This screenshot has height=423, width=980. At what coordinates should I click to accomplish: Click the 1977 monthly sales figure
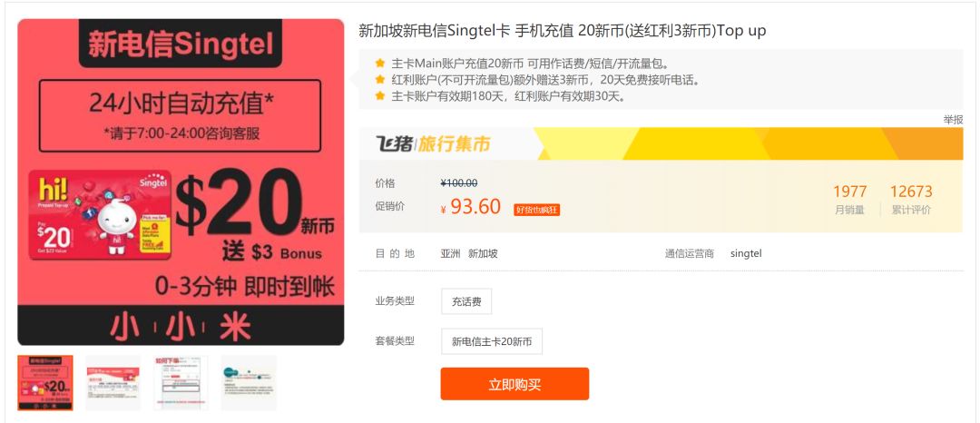[x=850, y=200]
